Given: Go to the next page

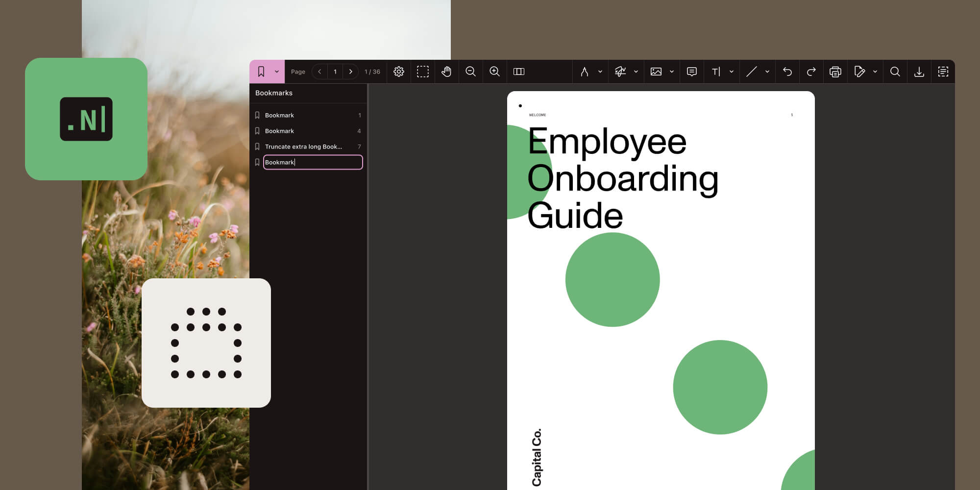Looking at the screenshot, I should (351, 72).
